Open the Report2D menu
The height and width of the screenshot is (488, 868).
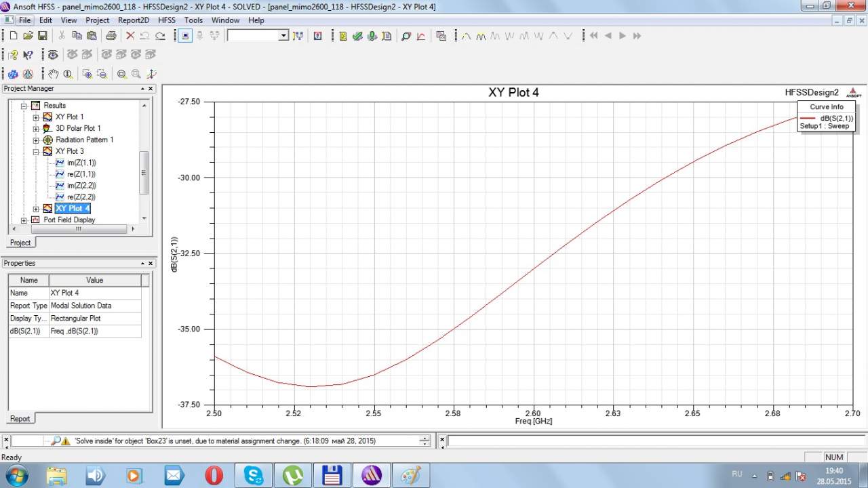133,20
